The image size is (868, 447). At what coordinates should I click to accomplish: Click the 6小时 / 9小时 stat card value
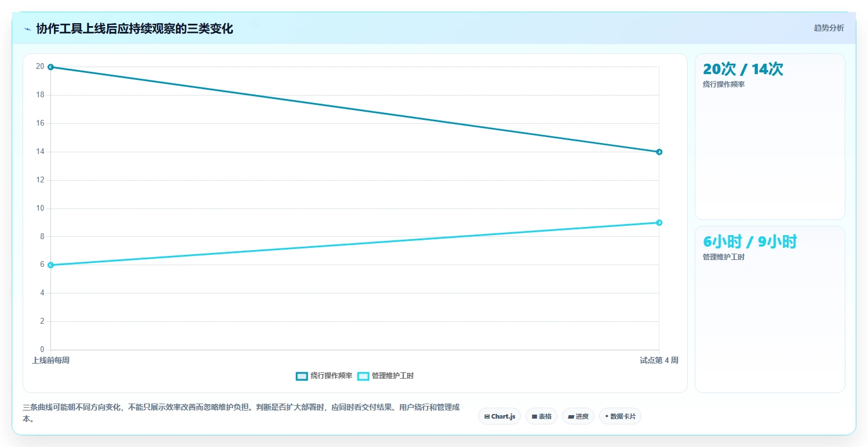[750, 242]
